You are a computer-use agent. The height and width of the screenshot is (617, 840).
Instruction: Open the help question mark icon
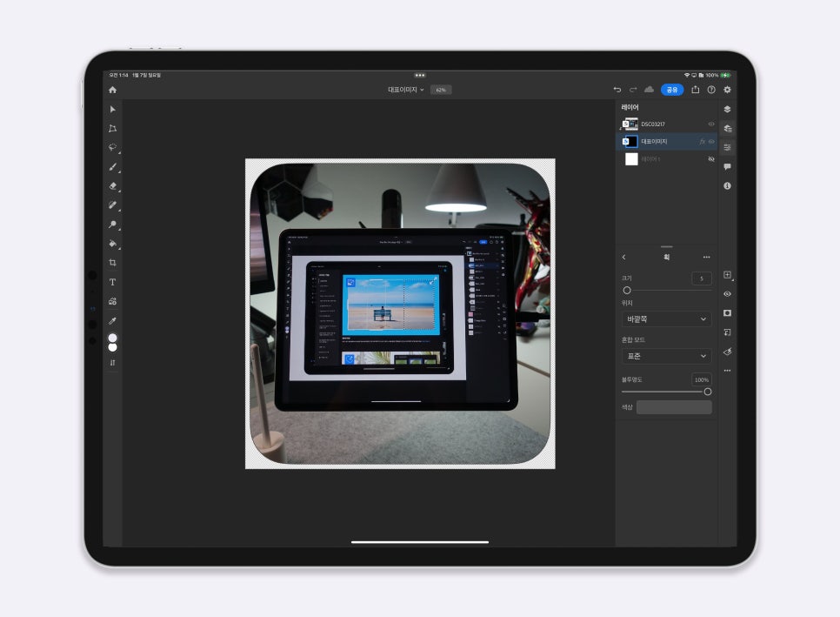click(x=711, y=90)
